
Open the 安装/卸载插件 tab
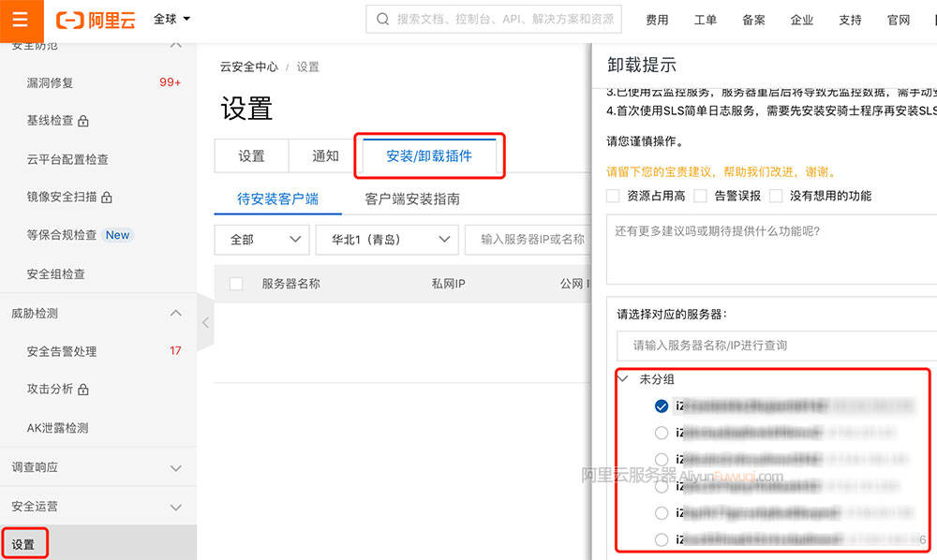pyautogui.click(x=429, y=155)
